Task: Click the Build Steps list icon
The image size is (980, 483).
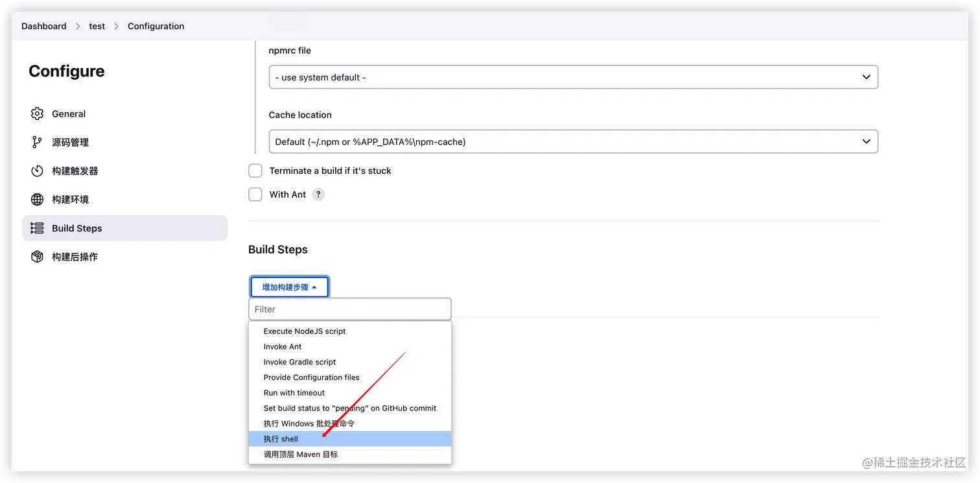Action: [x=37, y=228]
